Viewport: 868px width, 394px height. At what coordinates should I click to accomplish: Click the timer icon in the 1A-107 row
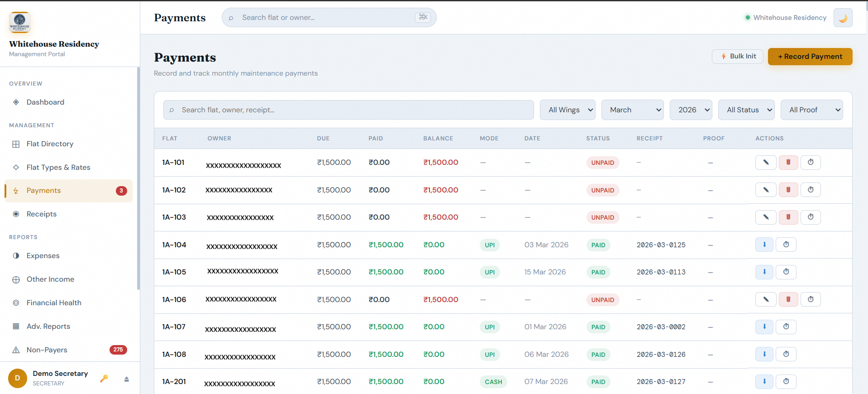[x=786, y=327]
